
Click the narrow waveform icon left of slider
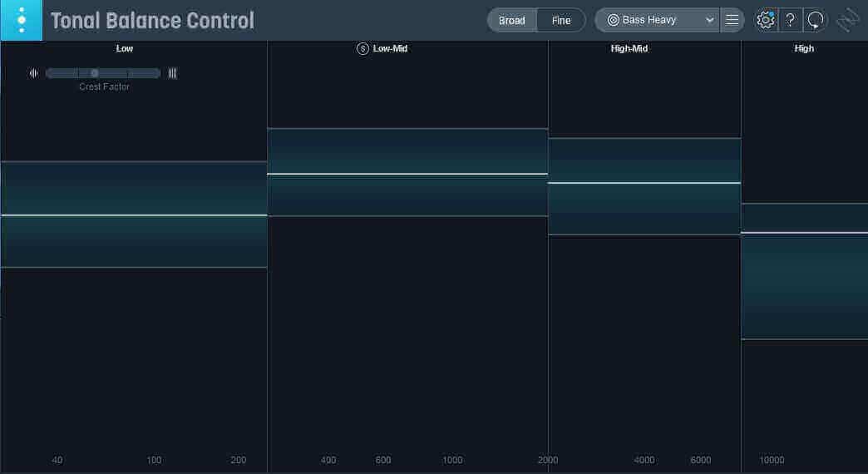(33, 73)
